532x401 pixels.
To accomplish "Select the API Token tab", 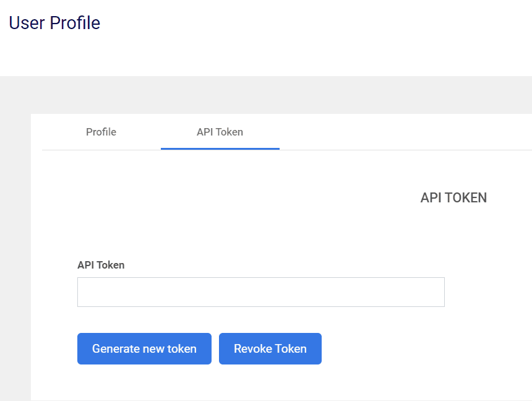I will pyautogui.click(x=220, y=132).
